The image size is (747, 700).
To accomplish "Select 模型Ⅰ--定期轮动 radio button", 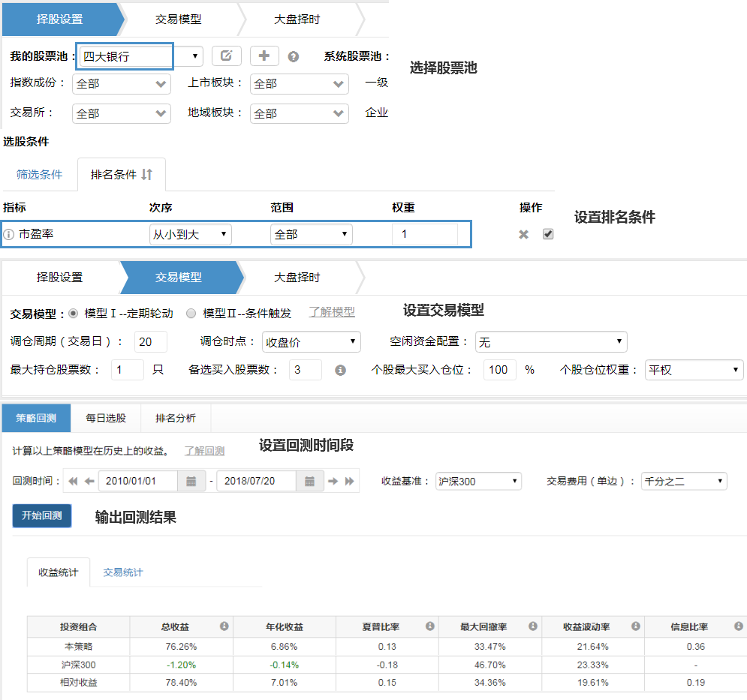I will [73, 314].
